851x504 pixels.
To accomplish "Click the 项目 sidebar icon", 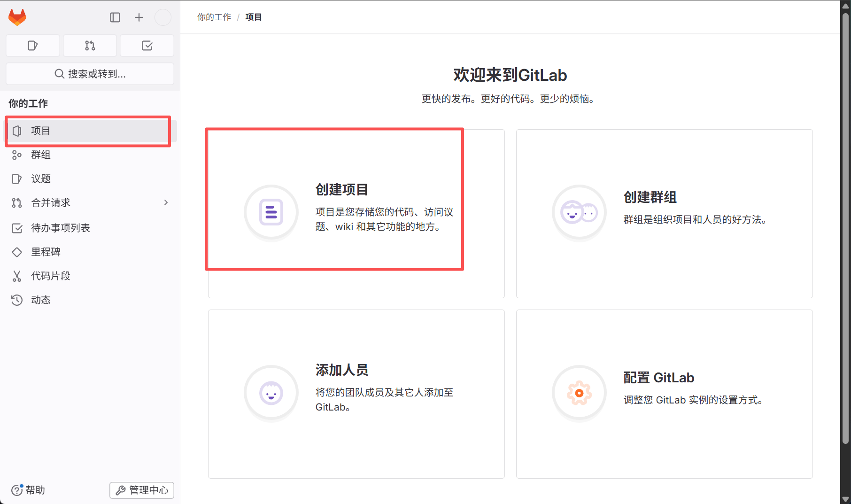I will click(x=17, y=131).
